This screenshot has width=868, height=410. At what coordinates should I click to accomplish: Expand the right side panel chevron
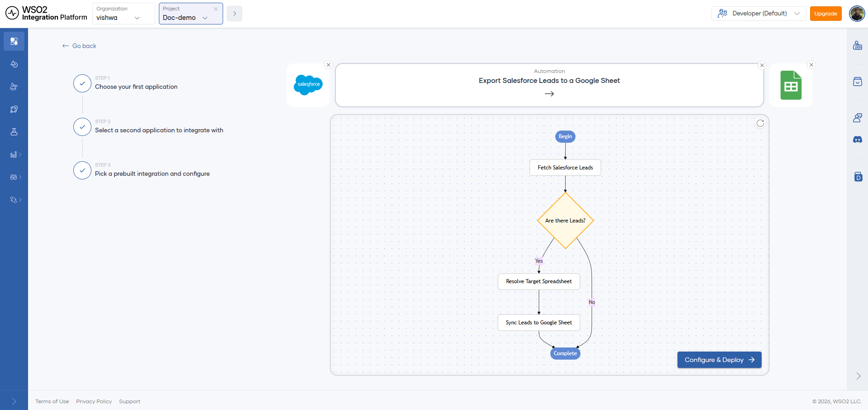coord(858,376)
